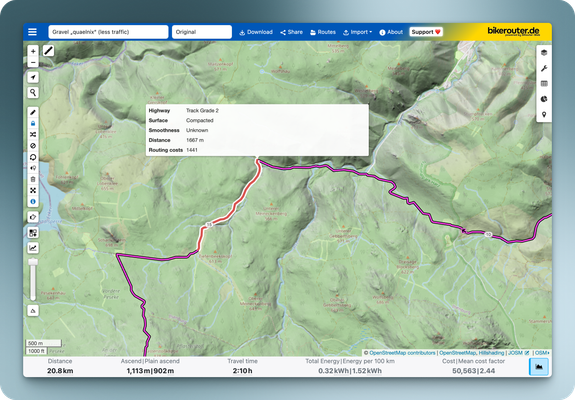Expand the Import menu
The image size is (575, 400).
click(x=358, y=32)
